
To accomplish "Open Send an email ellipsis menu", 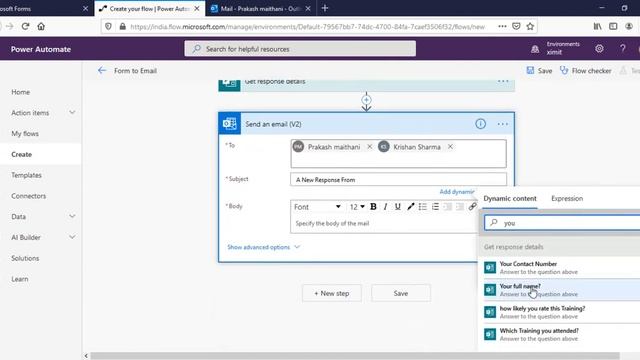I will tap(502, 124).
